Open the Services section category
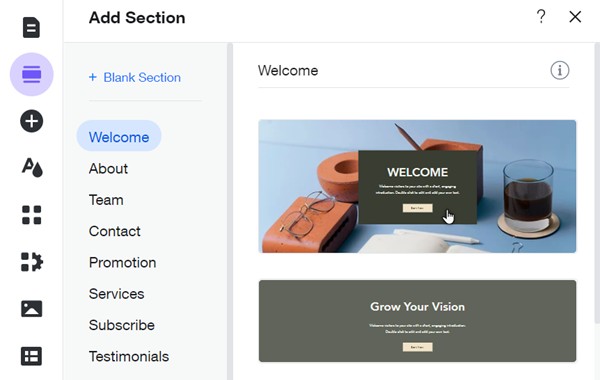This screenshot has height=380, width=600. tap(116, 294)
